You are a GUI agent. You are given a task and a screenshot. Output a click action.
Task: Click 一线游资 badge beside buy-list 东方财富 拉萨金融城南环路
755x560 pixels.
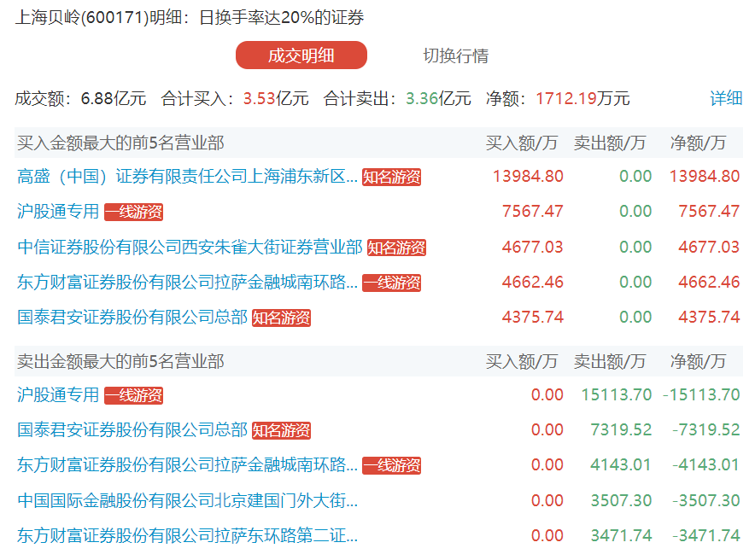click(x=392, y=283)
